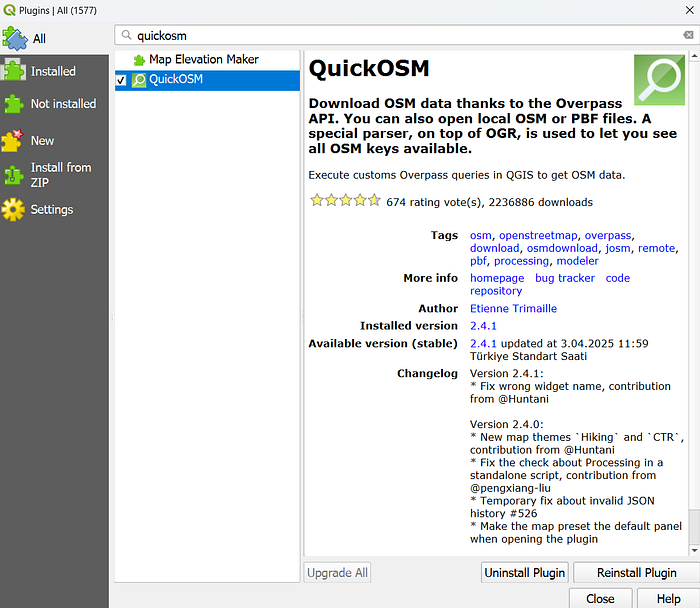
Task: Click the QuickOSM list item icon
Action: point(139,80)
